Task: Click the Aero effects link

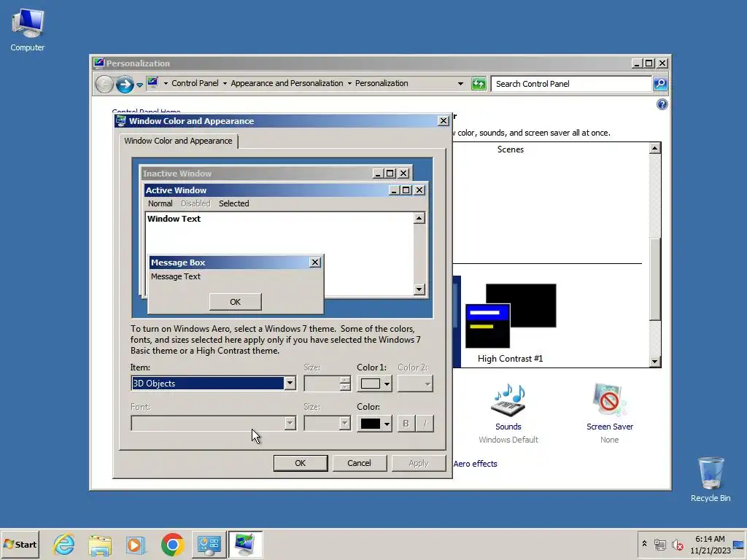Action: (x=475, y=464)
